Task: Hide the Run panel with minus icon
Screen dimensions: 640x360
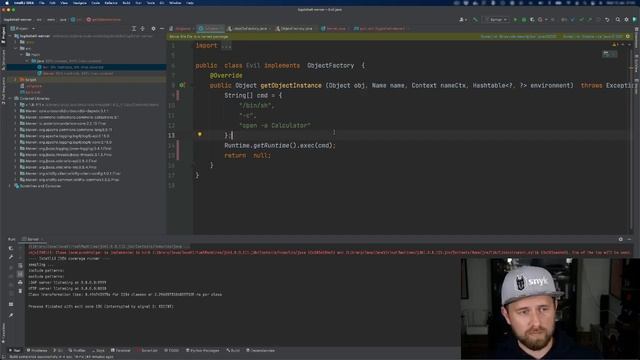Action: [x=629, y=239]
